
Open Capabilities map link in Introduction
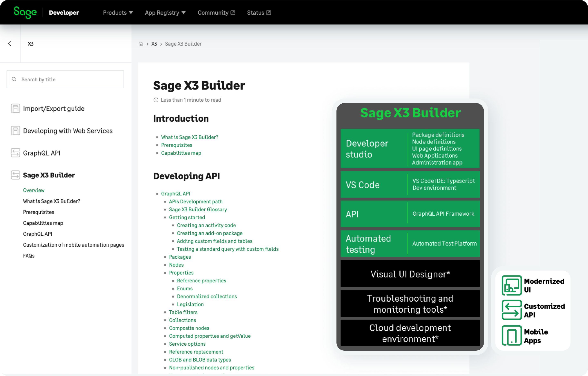(181, 153)
